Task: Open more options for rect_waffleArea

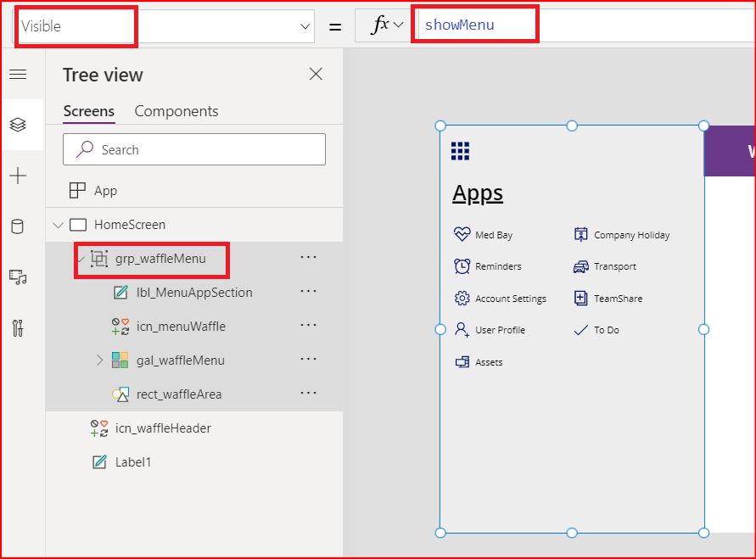Action: click(308, 394)
